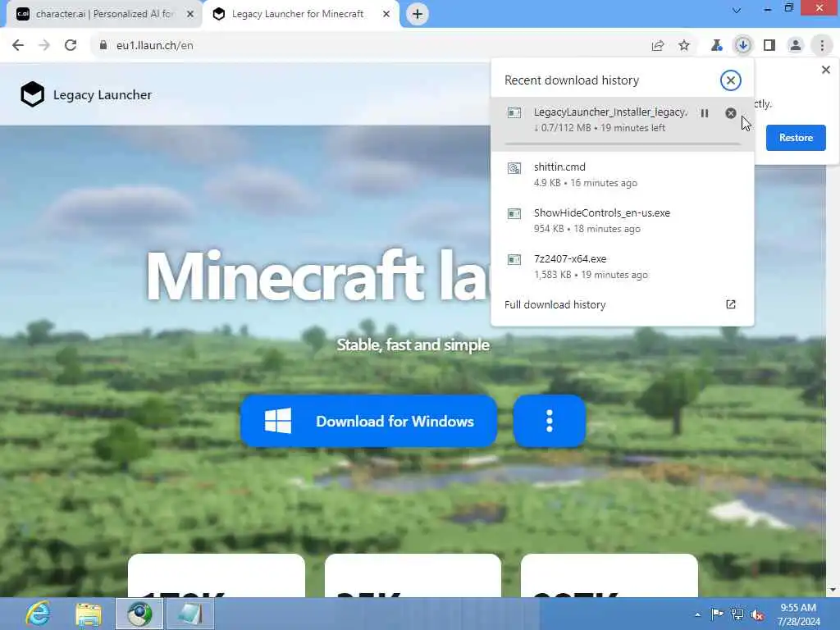Open tab search dropdown arrow
Viewport: 840px width, 630px height.
coord(737,10)
